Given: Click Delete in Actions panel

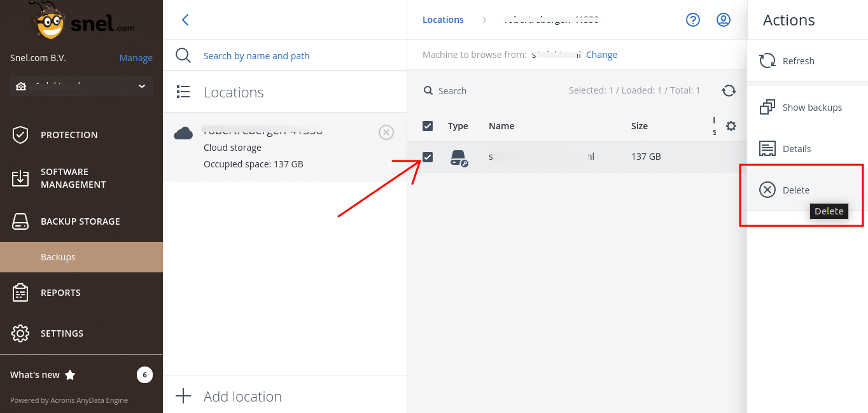Looking at the screenshot, I should tap(795, 190).
